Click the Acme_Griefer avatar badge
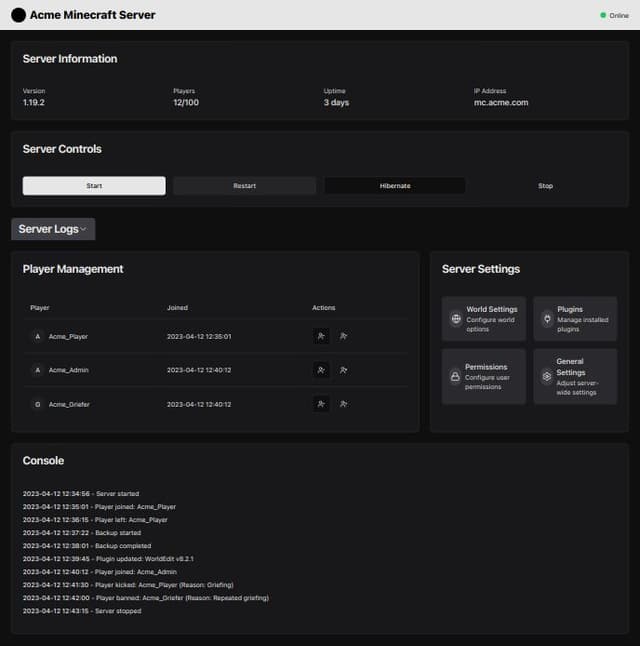This screenshot has width=640, height=646. click(38, 404)
